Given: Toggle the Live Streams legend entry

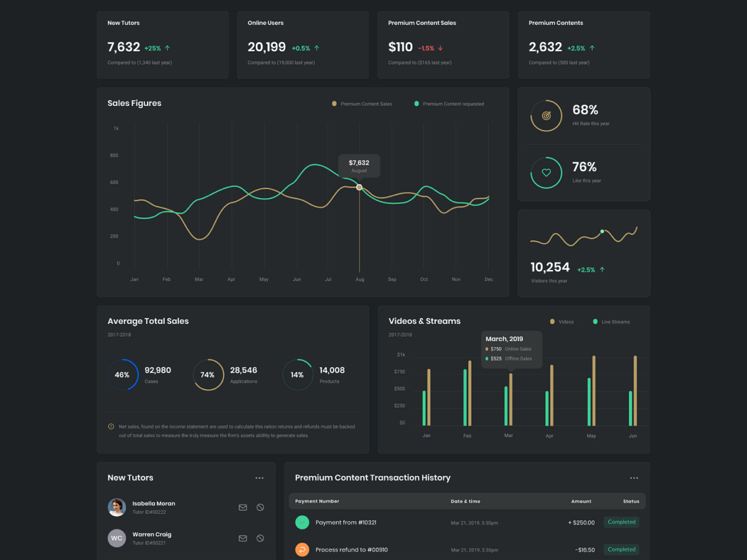Looking at the screenshot, I should (611, 322).
